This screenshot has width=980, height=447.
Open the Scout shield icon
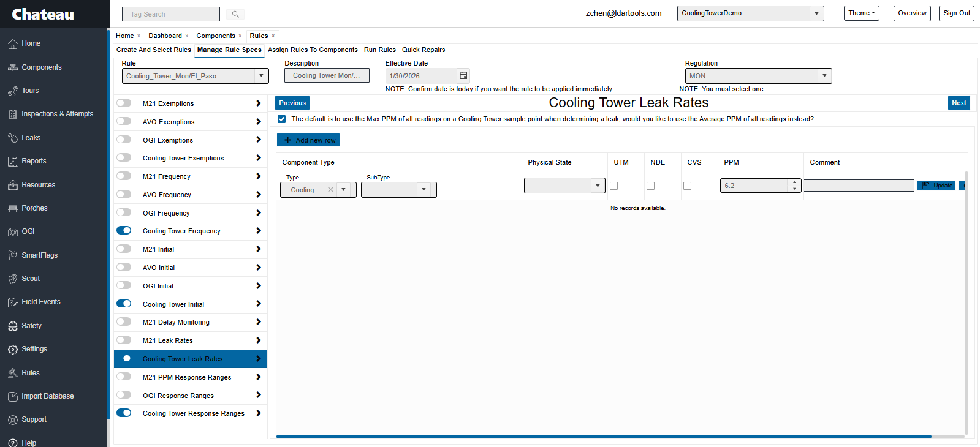tap(12, 279)
